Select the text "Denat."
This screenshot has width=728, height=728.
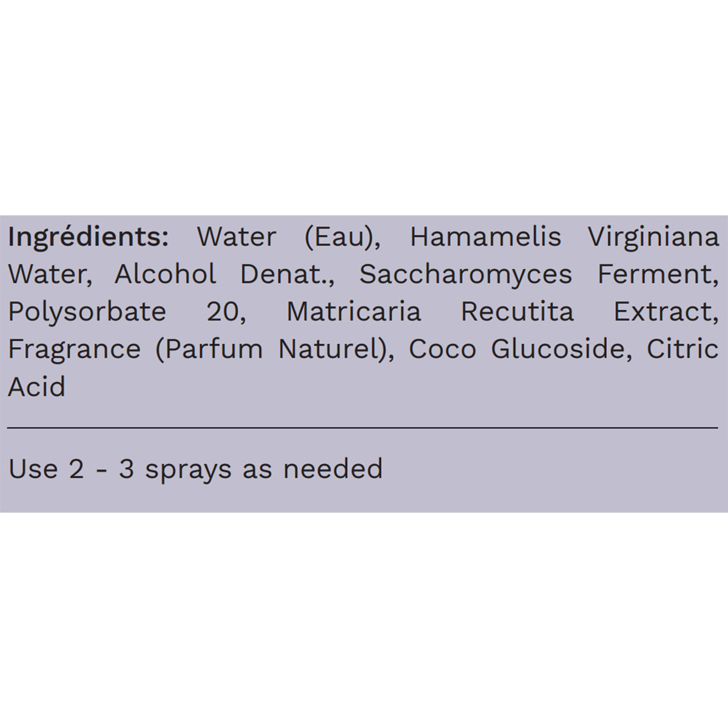[x=288, y=274]
